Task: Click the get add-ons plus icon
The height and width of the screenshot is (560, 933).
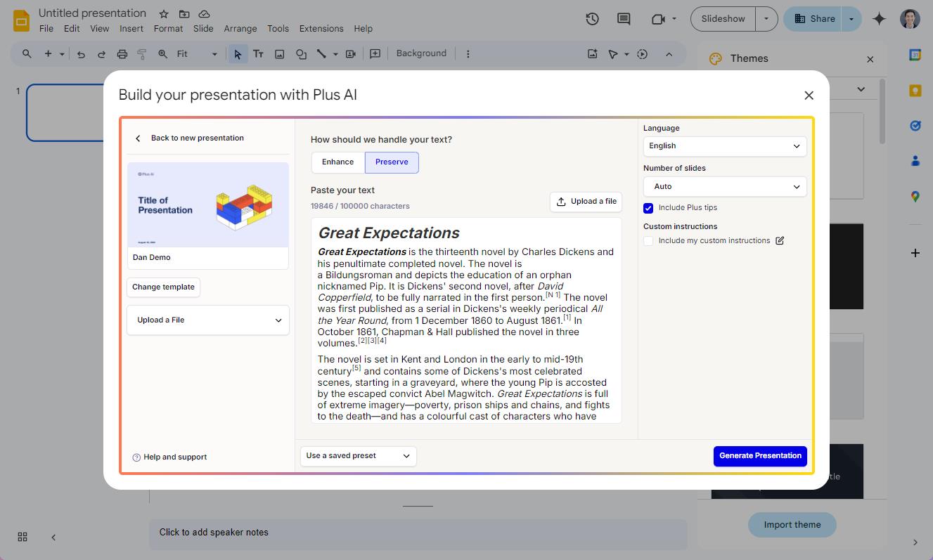Action: (x=915, y=253)
